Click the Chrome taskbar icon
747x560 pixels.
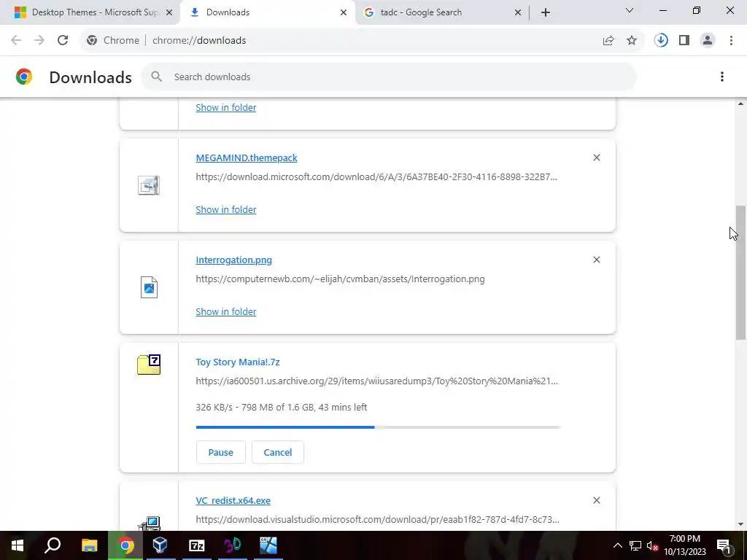[x=125, y=545]
